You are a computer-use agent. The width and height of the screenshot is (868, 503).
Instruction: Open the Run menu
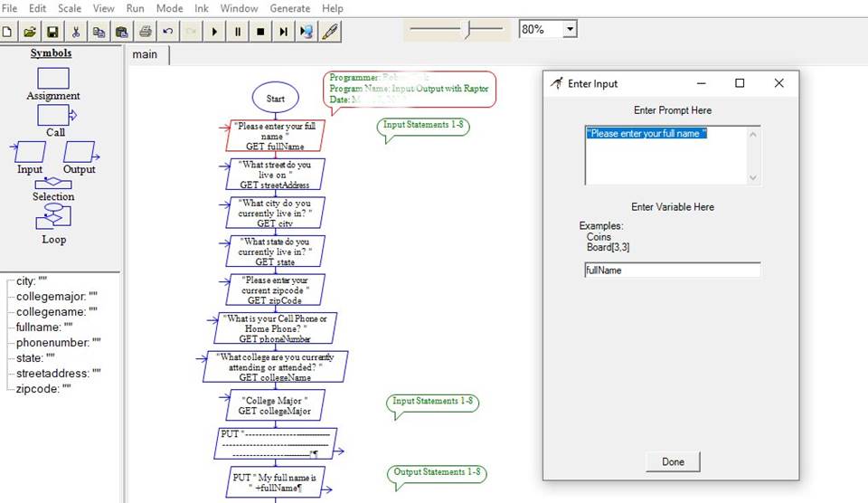[x=135, y=8]
